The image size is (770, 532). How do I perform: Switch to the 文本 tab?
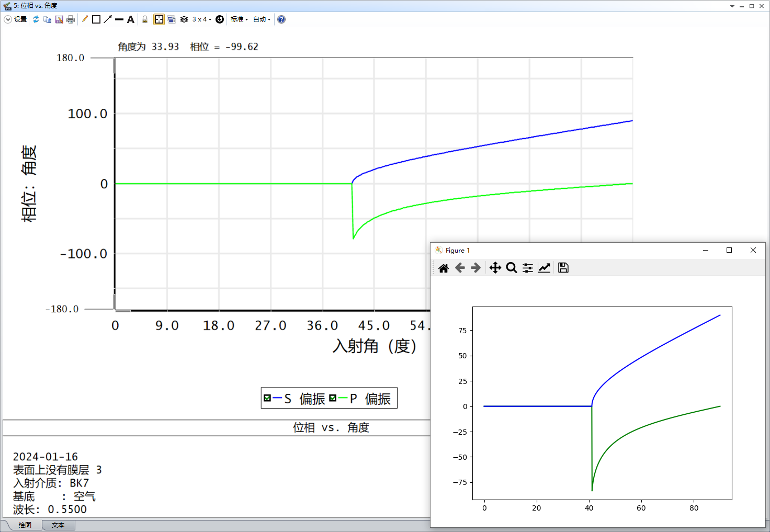pyautogui.click(x=58, y=525)
